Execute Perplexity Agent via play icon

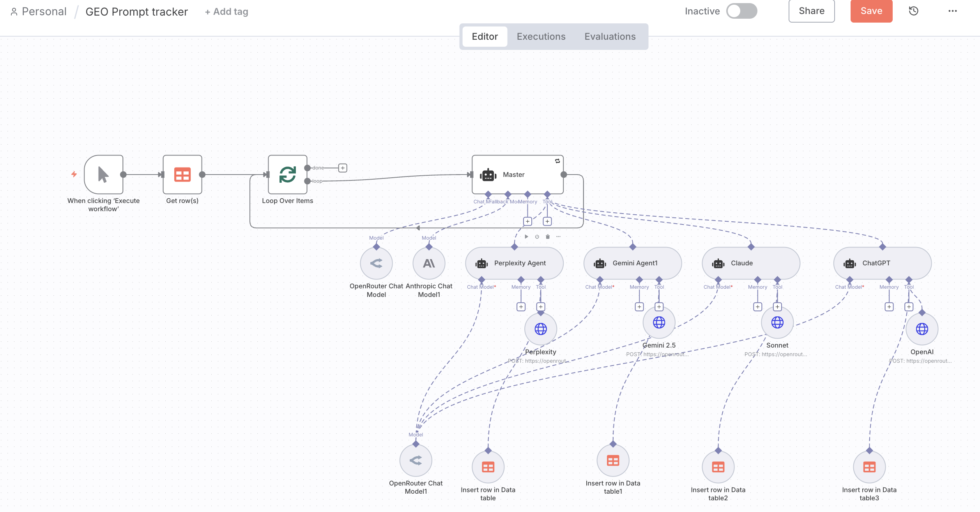526,237
